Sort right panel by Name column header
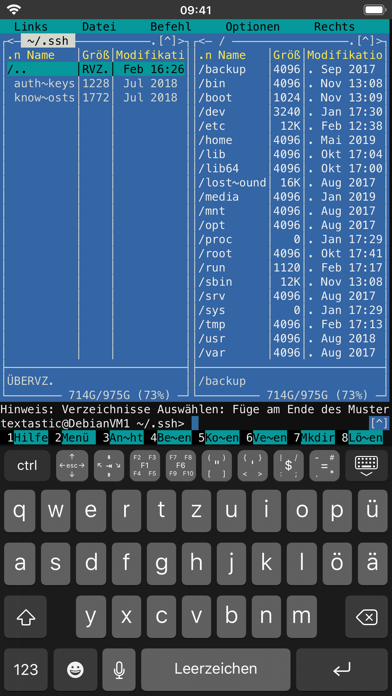The height and width of the screenshot is (696, 392). pos(232,55)
